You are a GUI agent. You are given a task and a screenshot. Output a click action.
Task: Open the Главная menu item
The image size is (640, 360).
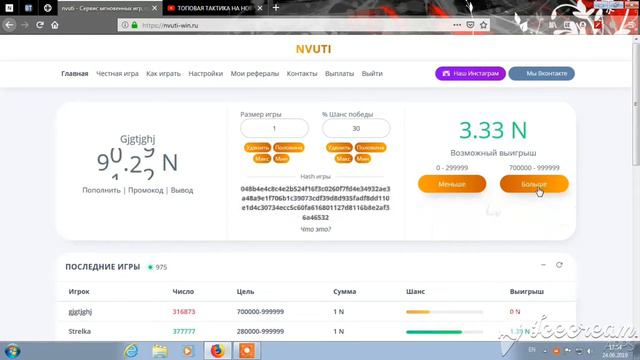click(75, 73)
